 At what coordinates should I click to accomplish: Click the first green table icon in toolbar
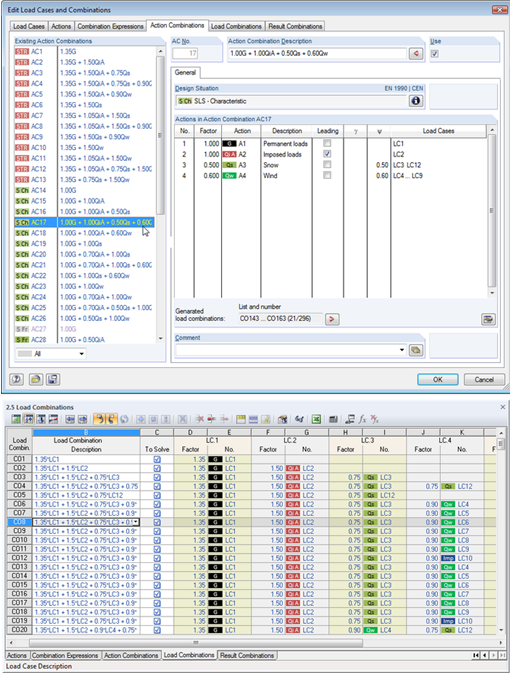(16, 419)
